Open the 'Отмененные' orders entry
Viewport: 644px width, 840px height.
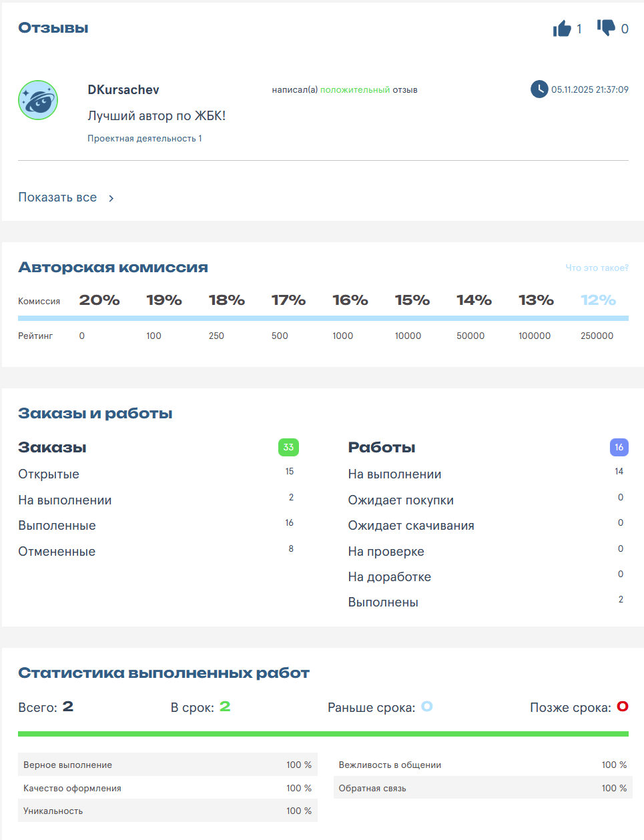[x=57, y=552]
